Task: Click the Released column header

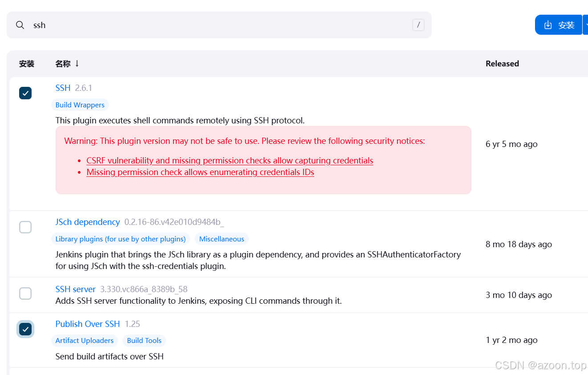Action: click(x=502, y=64)
